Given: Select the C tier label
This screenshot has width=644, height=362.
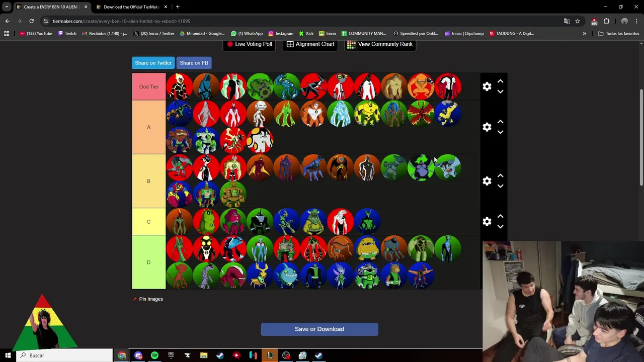Looking at the screenshot, I should pos(148,222).
